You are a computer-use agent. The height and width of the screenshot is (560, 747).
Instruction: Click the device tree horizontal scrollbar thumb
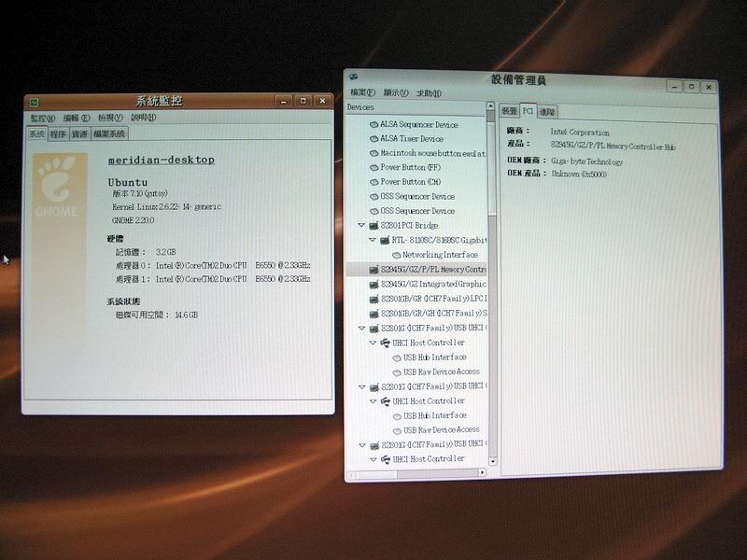pos(376,475)
